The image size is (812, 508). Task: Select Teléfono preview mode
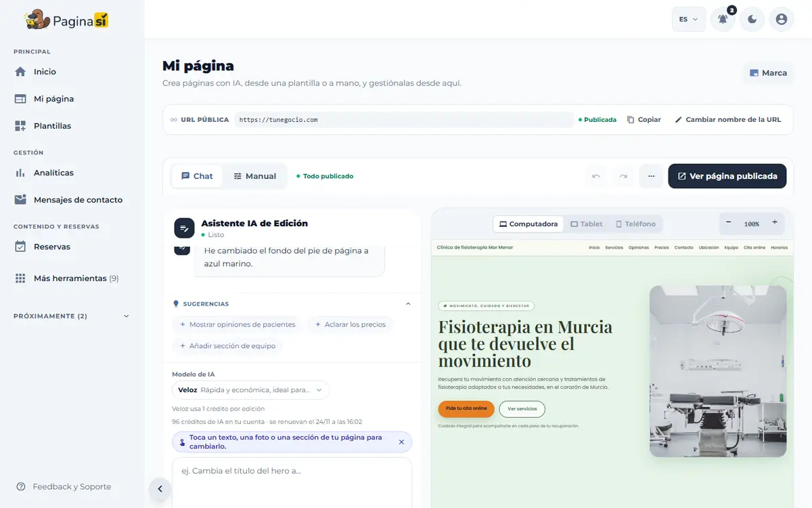tap(635, 224)
